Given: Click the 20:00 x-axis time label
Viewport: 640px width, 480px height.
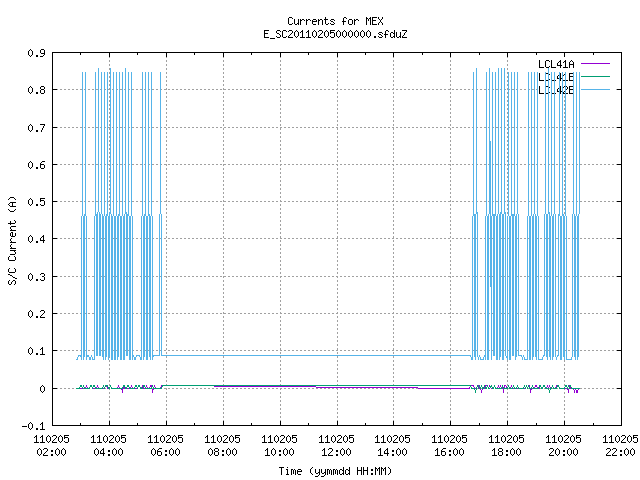Looking at the screenshot, I should click(x=563, y=452).
